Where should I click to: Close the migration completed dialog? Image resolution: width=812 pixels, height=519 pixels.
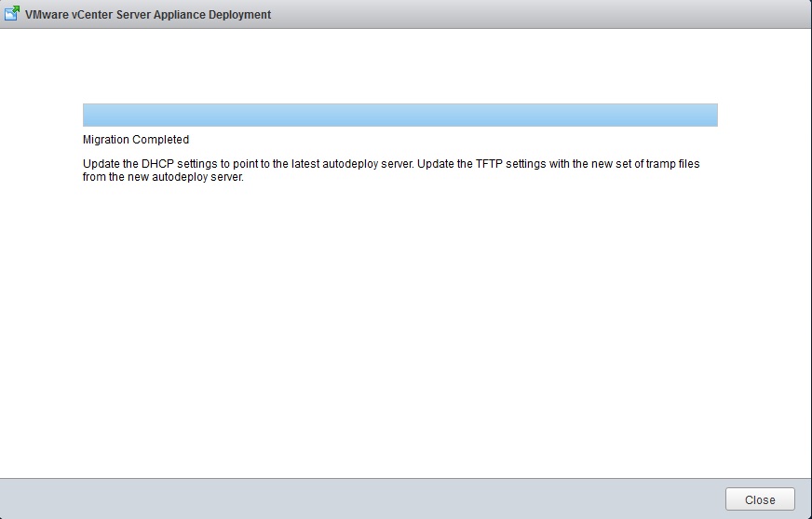[x=760, y=499]
